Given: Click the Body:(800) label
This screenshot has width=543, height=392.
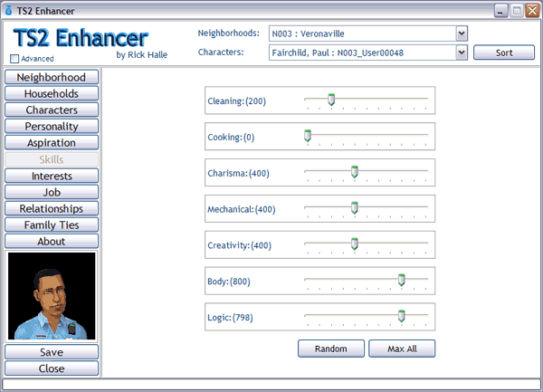Looking at the screenshot, I should [229, 282].
